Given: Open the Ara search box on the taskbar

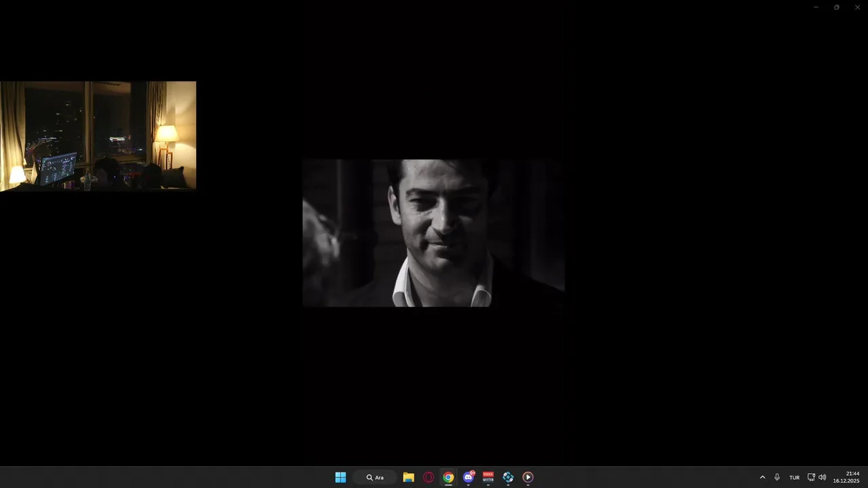Looking at the screenshot, I should tap(375, 477).
